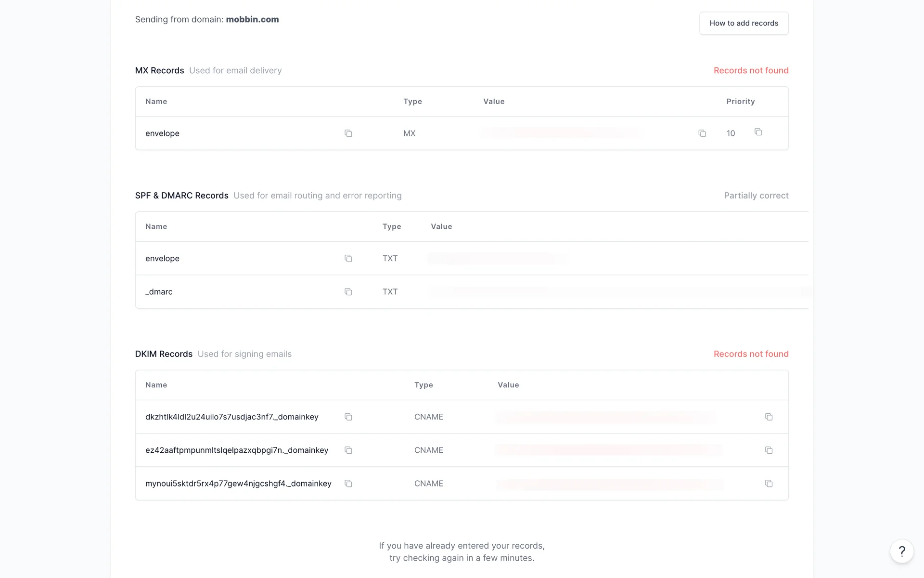
Task: Copy the MX record value
Action: point(702,133)
